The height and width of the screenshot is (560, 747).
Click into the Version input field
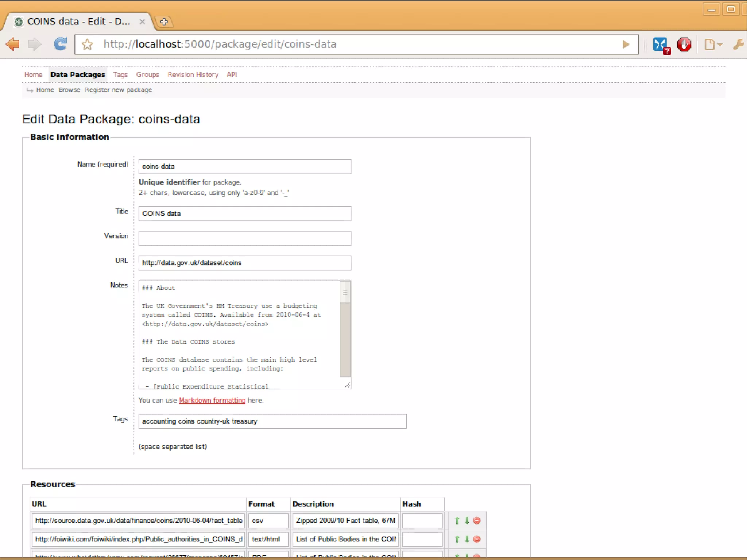coord(244,238)
